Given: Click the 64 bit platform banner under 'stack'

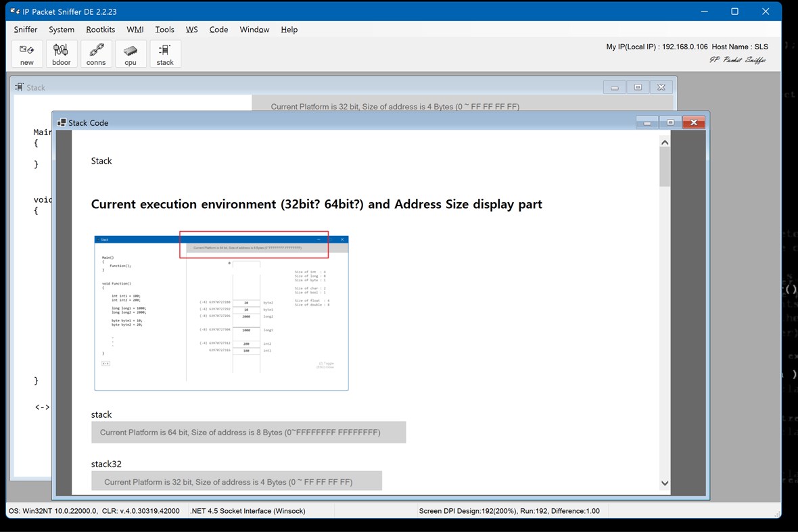Looking at the screenshot, I should (248, 433).
